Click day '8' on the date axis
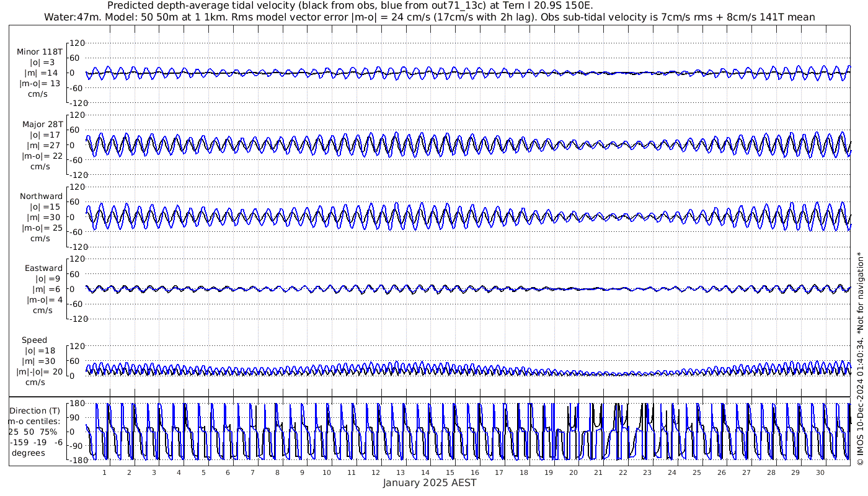This screenshot has width=868, height=496. 277,472
